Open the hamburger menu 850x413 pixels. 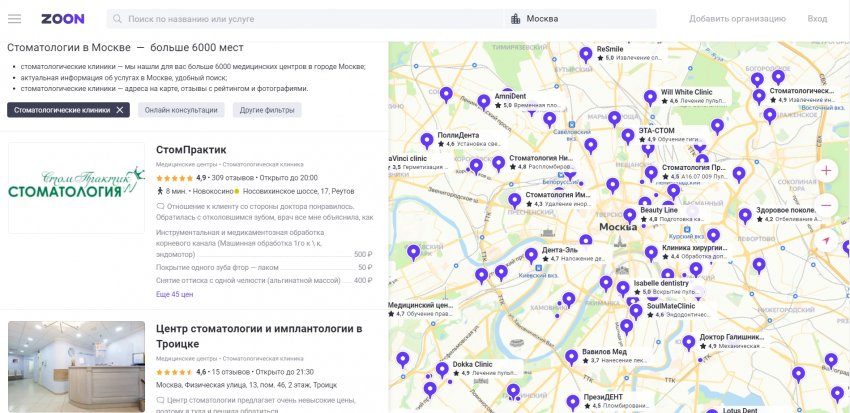click(x=15, y=19)
